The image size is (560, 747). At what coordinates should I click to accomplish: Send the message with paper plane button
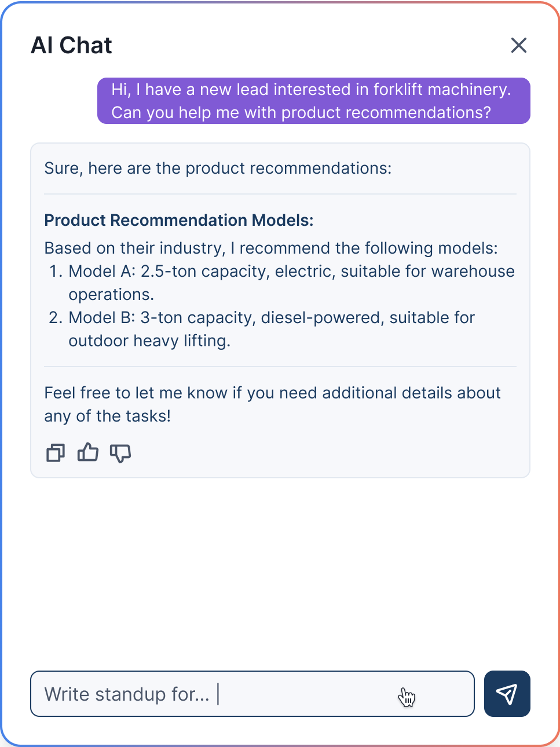pos(507,694)
